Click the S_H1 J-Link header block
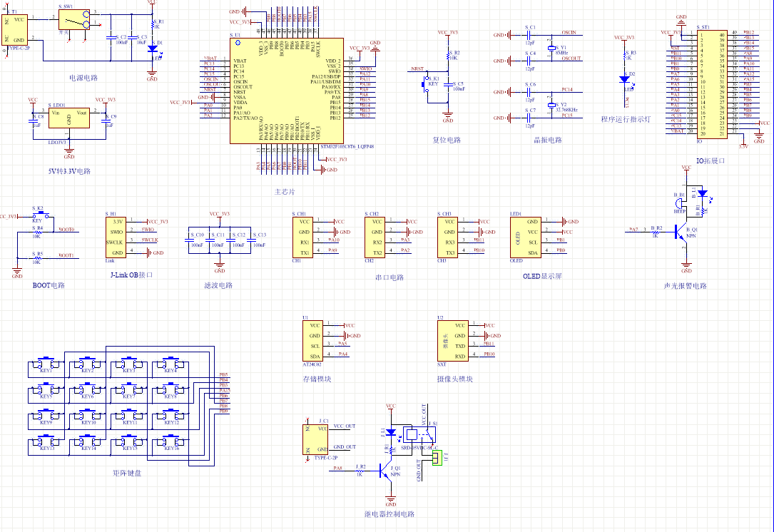 [116, 237]
